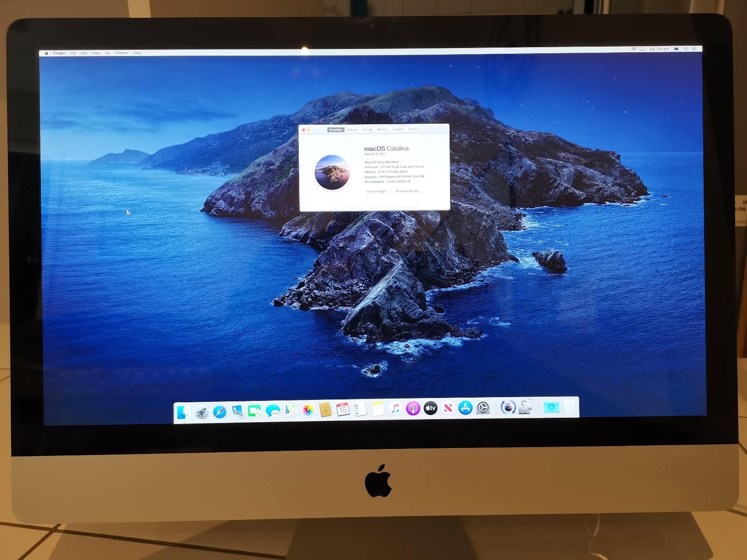Click the Graphics AMD Radeon line
The width and height of the screenshot is (747, 560).
point(395,177)
